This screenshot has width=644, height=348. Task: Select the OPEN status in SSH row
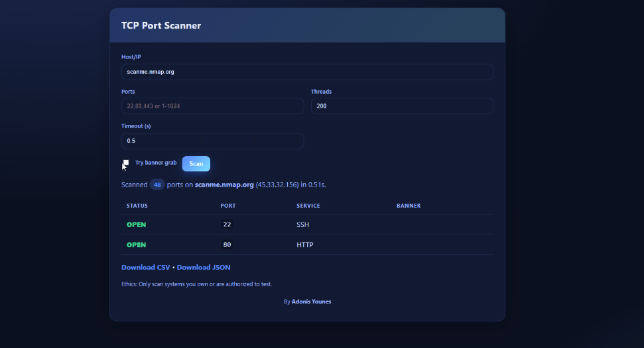pyautogui.click(x=137, y=224)
